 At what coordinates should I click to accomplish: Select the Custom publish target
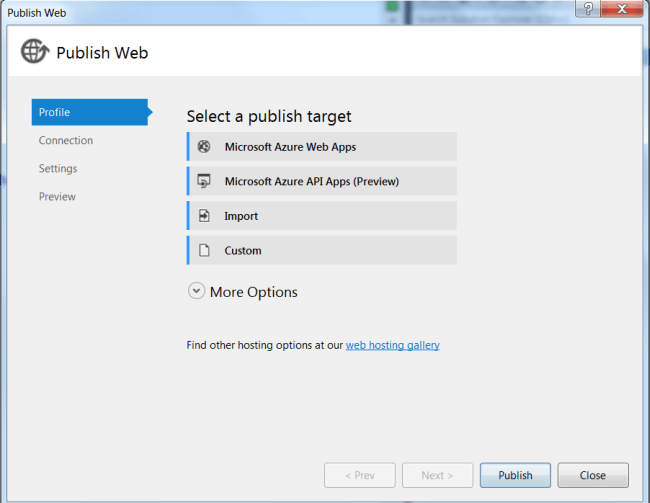tap(322, 250)
